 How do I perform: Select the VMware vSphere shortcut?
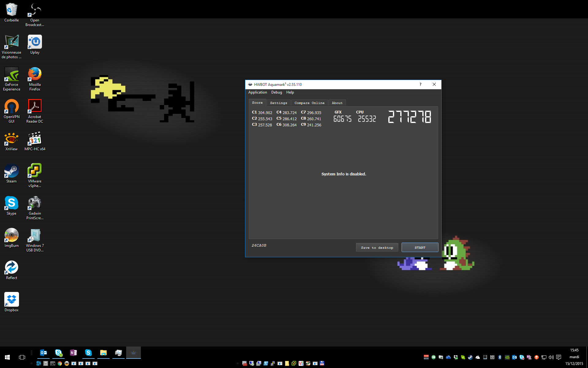tap(35, 175)
